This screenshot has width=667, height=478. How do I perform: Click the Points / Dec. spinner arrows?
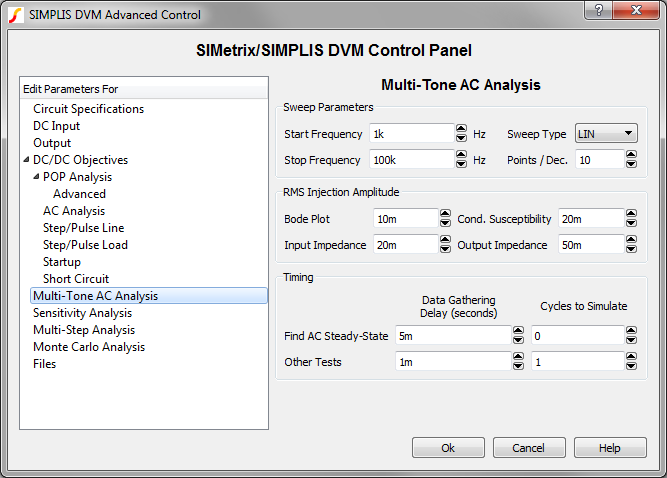(631, 159)
